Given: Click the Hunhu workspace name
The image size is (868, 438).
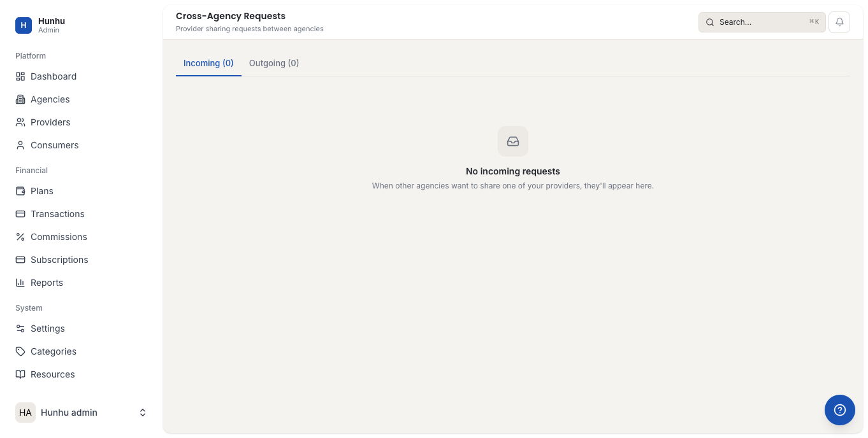Looking at the screenshot, I should (x=52, y=21).
